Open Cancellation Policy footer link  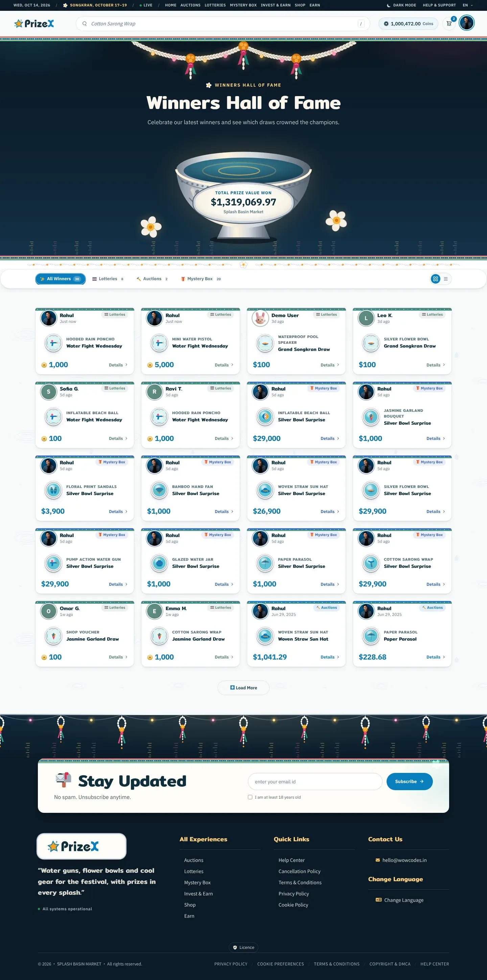pyautogui.click(x=299, y=871)
